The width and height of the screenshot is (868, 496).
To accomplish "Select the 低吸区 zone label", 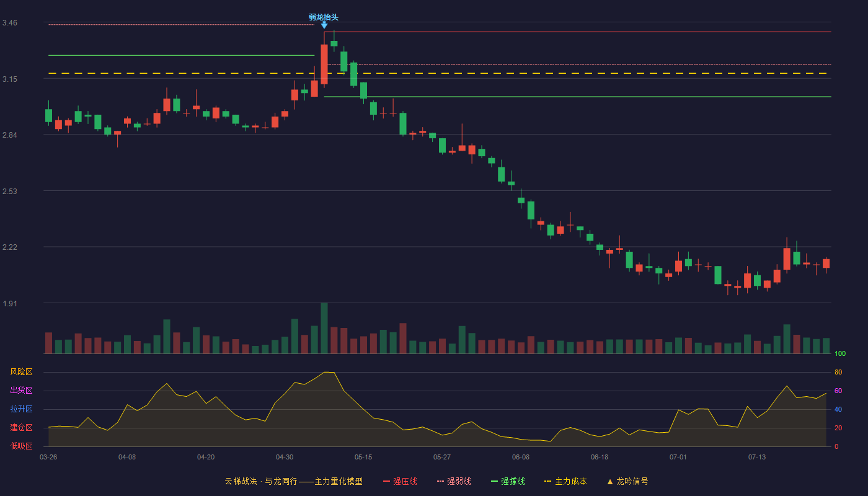I will 21,446.
